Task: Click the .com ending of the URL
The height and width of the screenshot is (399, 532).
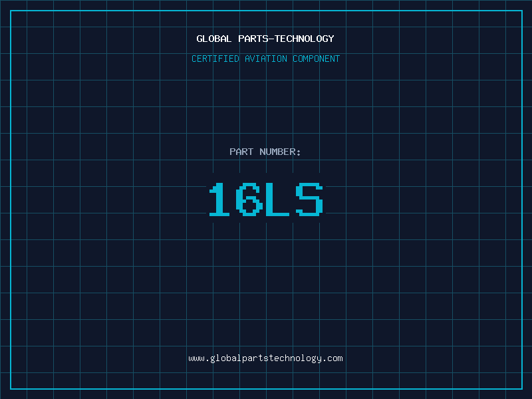Action: (332, 358)
